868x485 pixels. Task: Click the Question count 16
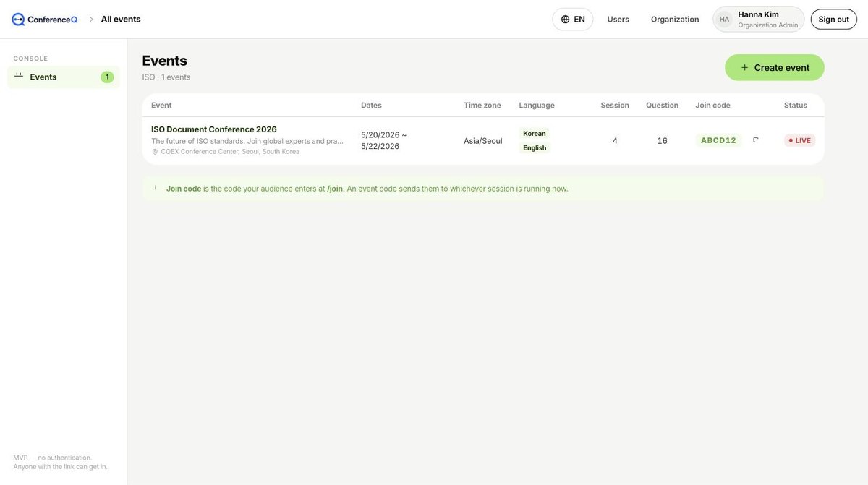coord(662,141)
